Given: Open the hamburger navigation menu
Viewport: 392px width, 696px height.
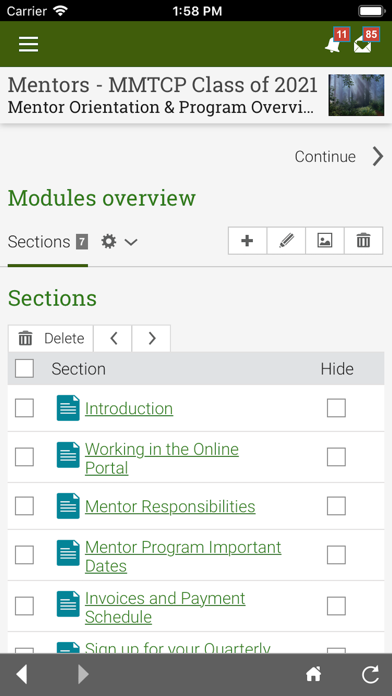Looking at the screenshot, I should (28, 44).
